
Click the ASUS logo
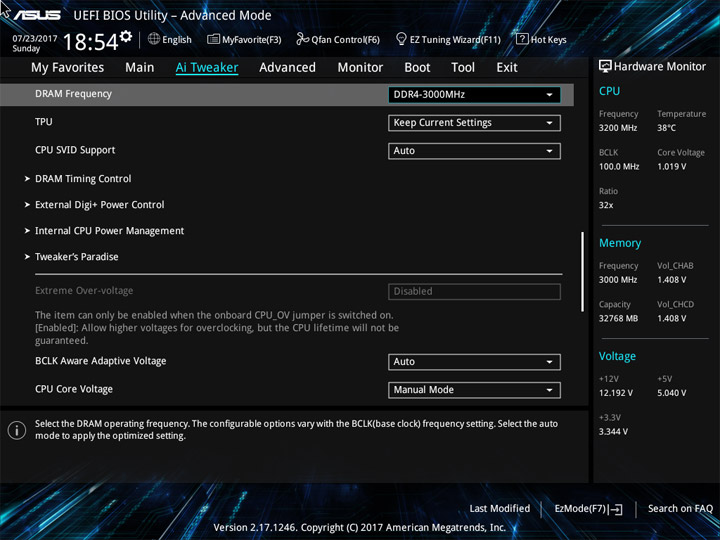click(37, 15)
